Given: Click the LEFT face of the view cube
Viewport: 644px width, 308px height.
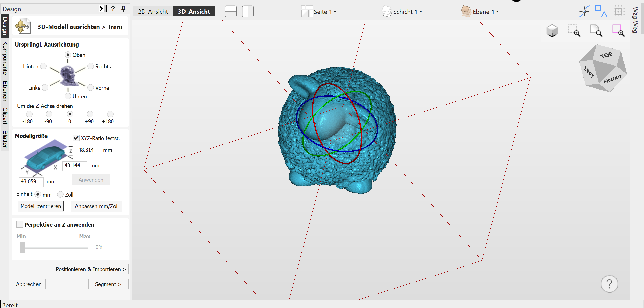Looking at the screenshot, I should click(588, 72).
